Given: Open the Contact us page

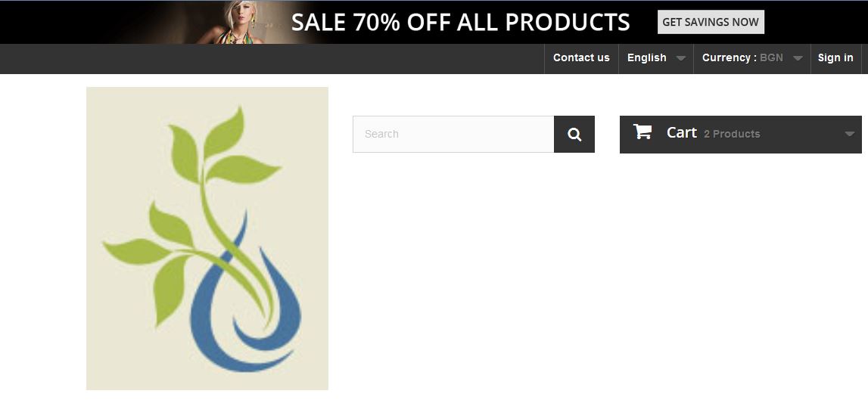Looking at the screenshot, I should click(x=581, y=58).
